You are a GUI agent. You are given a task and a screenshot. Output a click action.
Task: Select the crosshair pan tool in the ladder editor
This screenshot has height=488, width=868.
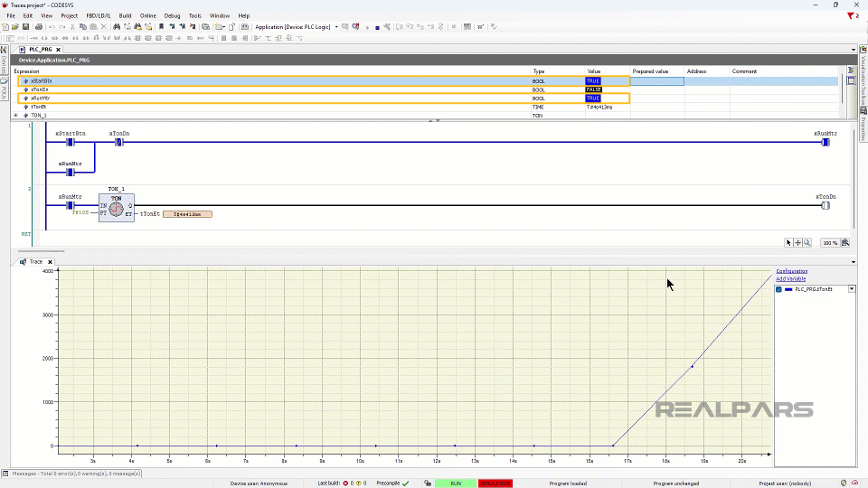tap(797, 242)
